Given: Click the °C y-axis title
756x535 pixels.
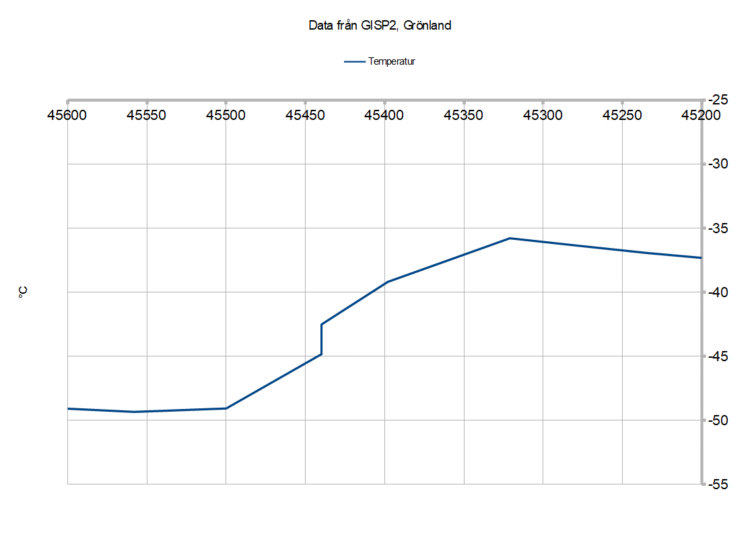Looking at the screenshot, I should [23, 292].
